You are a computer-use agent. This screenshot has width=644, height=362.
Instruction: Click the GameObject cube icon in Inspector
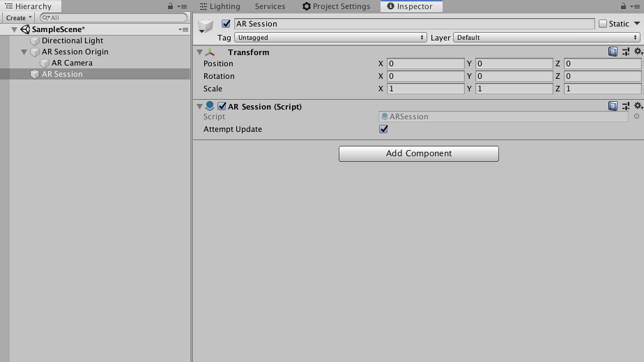(x=206, y=26)
